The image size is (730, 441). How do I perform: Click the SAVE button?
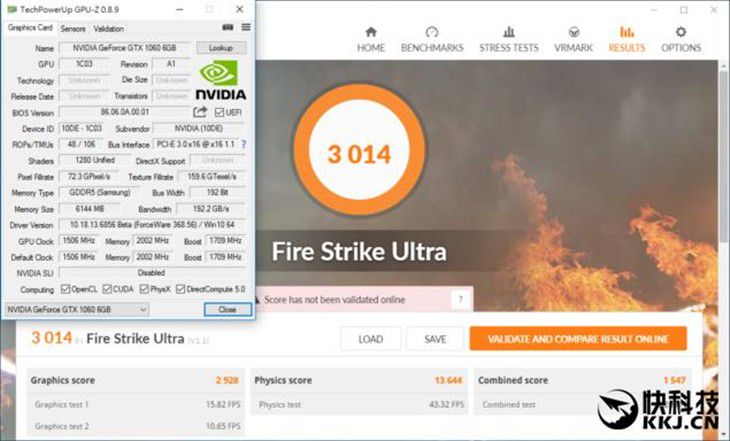click(x=435, y=339)
